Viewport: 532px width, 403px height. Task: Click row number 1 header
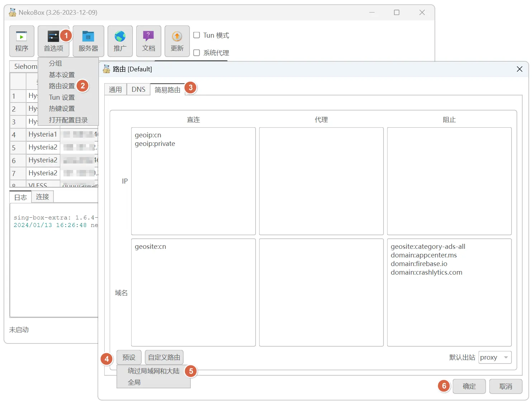coord(18,96)
